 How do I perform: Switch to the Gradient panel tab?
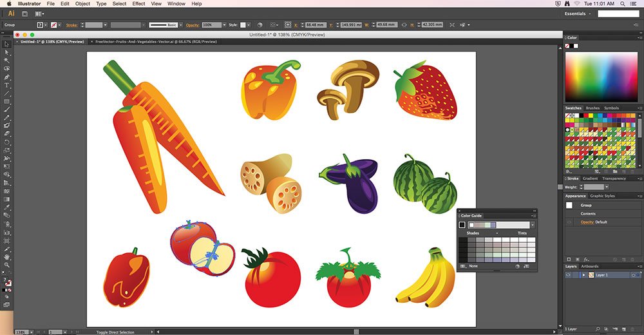pos(590,179)
